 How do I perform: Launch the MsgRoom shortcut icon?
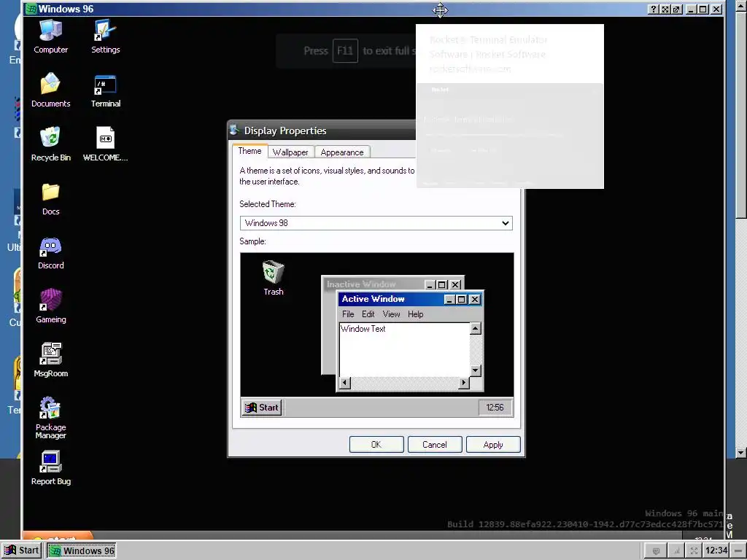pyautogui.click(x=50, y=360)
